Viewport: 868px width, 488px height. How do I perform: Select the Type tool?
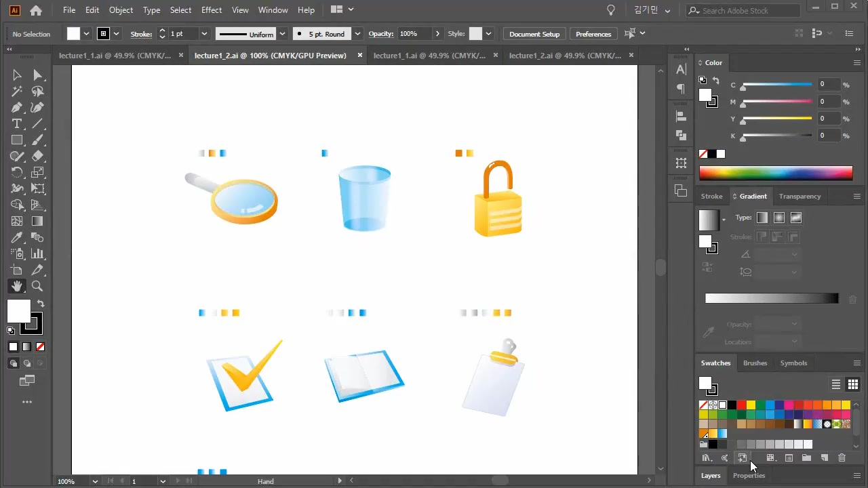click(17, 124)
